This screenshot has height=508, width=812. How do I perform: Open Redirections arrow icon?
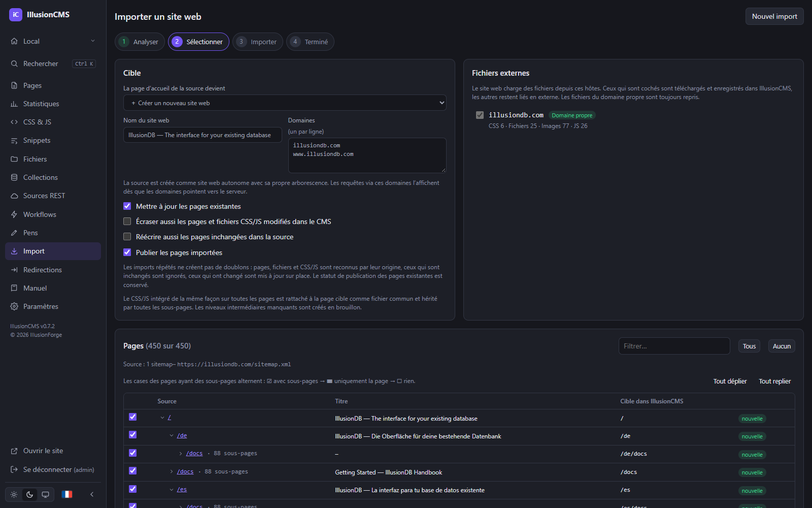coord(14,270)
